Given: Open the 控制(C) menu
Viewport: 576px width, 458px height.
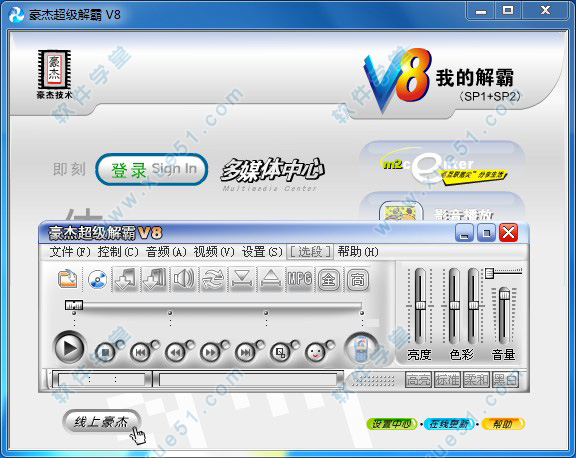Looking at the screenshot, I should (118, 252).
